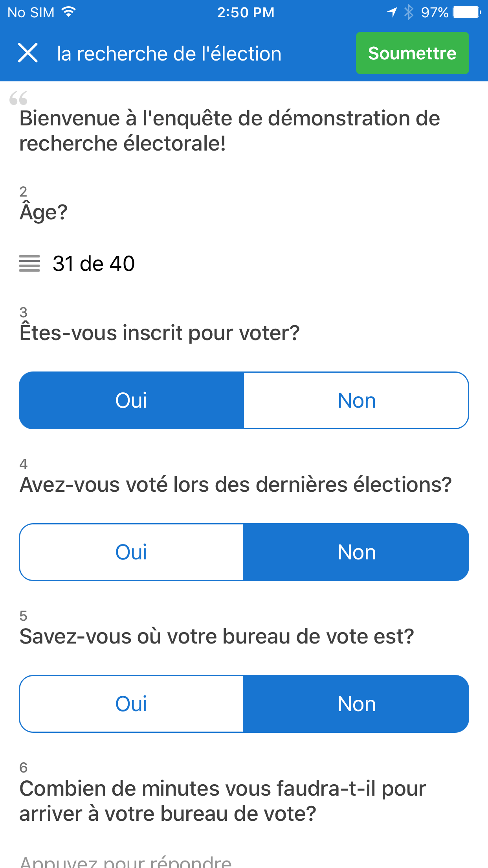This screenshot has height=868, width=488.
Task: Tap the battery indicator icon
Action: click(466, 12)
